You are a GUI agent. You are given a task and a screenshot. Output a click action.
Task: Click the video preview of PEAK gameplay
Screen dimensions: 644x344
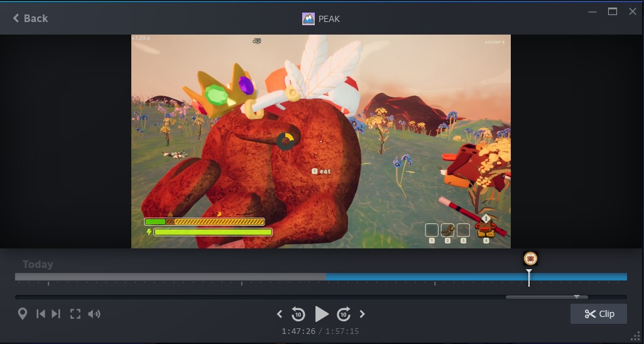tap(321, 141)
